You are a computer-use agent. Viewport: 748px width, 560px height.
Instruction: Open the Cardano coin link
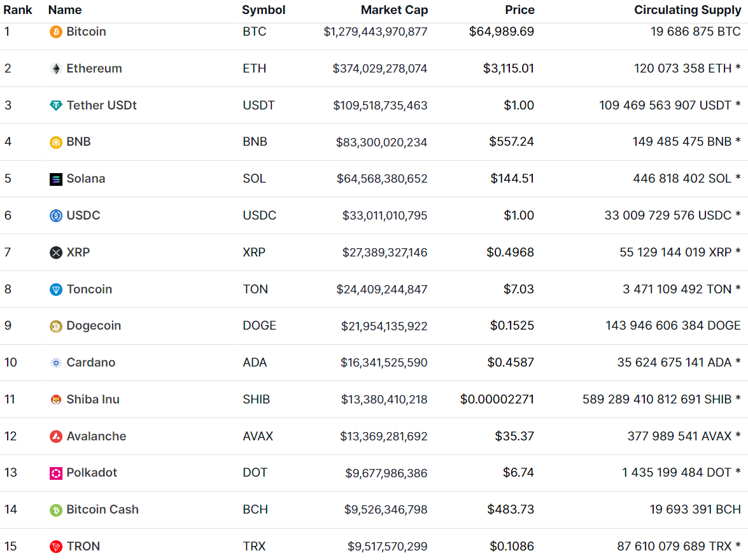point(90,363)
